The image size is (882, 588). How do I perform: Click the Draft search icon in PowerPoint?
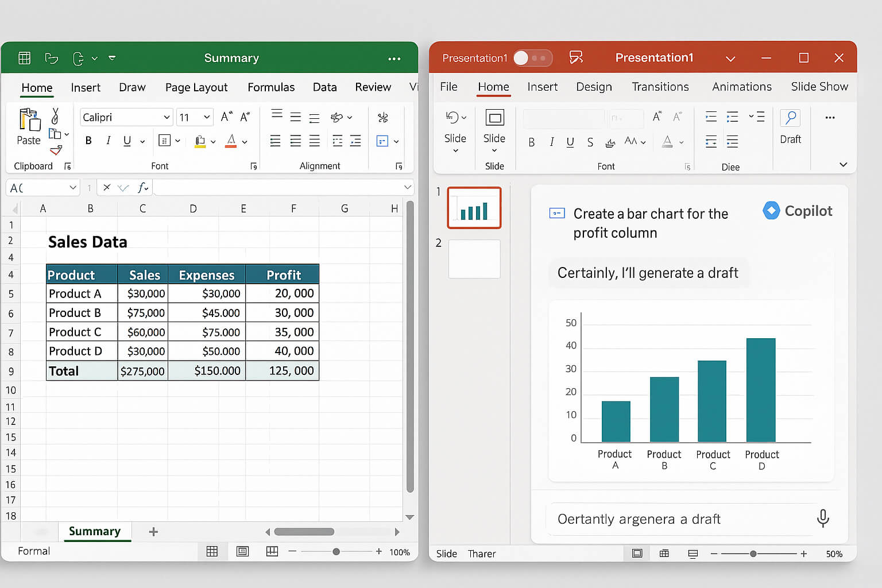(791, 119)
